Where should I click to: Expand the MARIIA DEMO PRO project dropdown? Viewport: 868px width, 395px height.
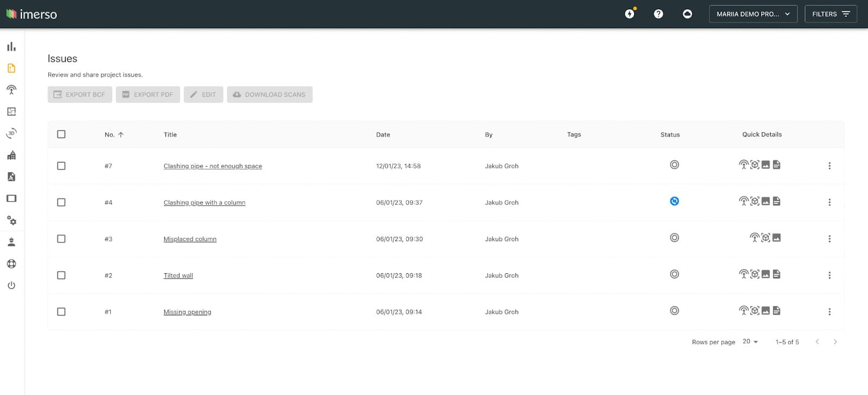tap(752, 14)
